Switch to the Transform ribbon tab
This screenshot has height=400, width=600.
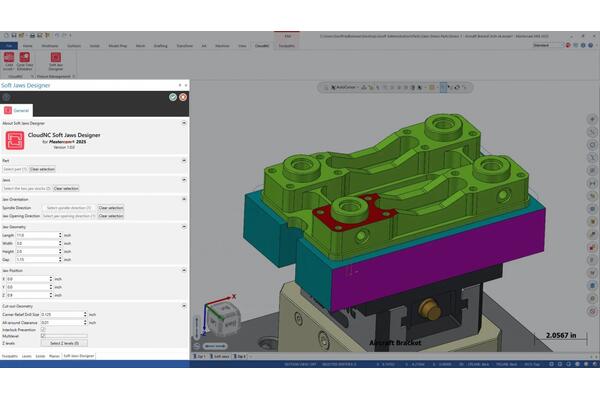click(184, 46)
